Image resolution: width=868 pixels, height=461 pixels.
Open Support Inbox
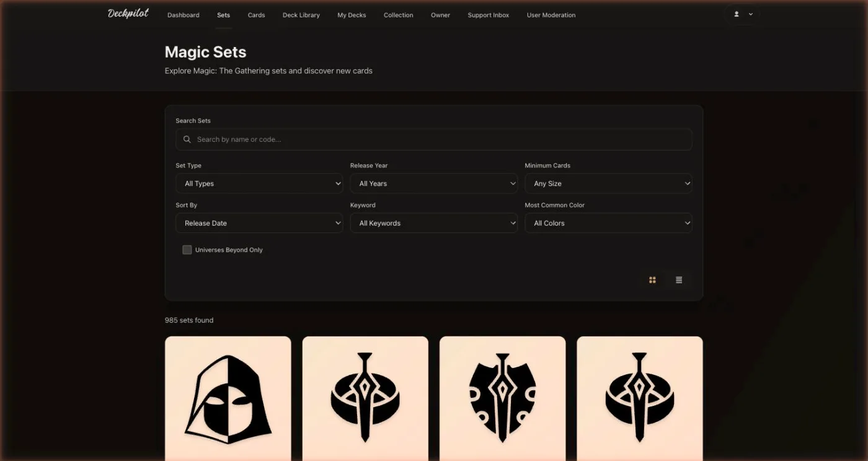[488, 15]
